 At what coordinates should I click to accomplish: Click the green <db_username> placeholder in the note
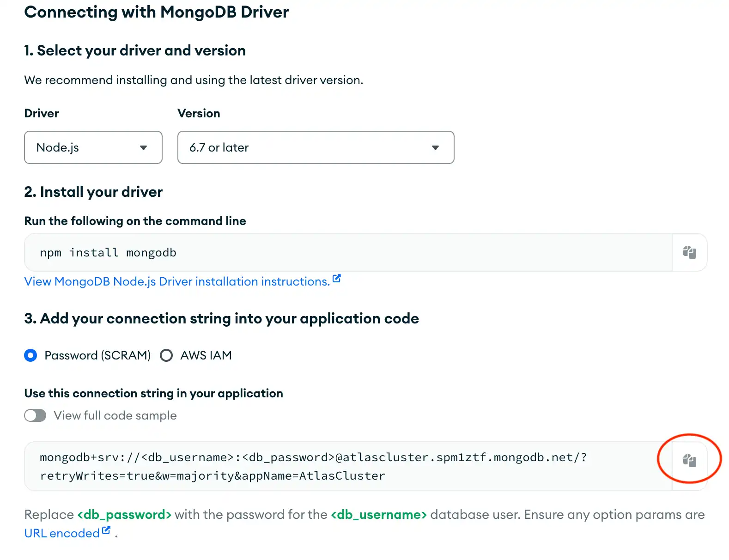[x=378, y=515]
